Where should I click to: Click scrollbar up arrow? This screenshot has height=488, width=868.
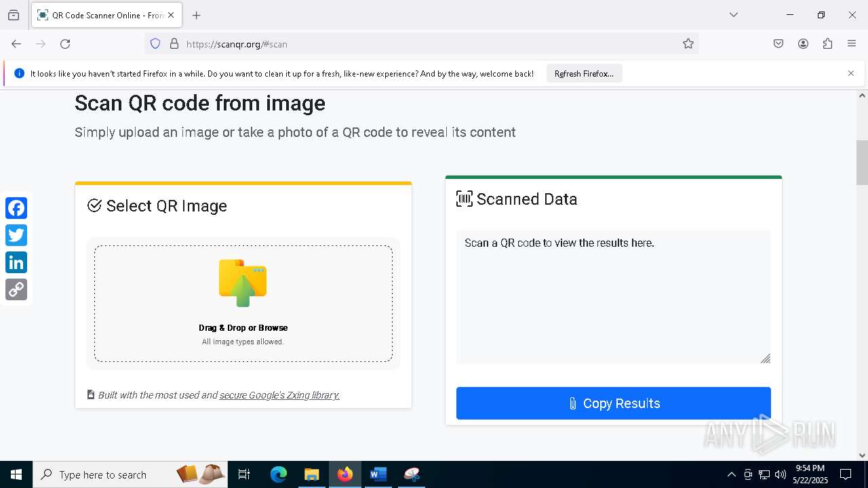(862, 96)
